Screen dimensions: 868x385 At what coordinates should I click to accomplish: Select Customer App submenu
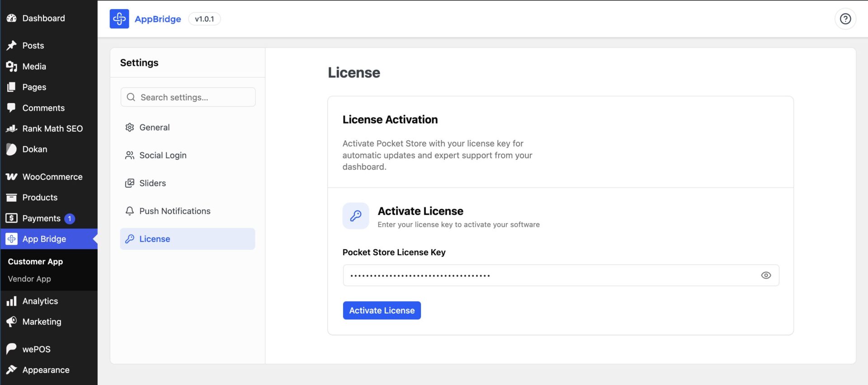pyautogui.click(x=35, y=261)
